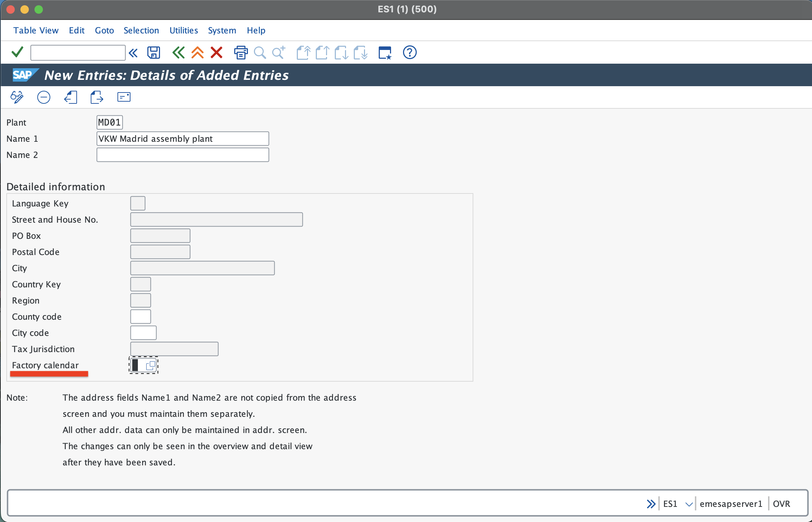Image resolution: width=812 pixels, height=522 pixels.
Task: Click the Language Key field
Action: [x=138, y=203]
